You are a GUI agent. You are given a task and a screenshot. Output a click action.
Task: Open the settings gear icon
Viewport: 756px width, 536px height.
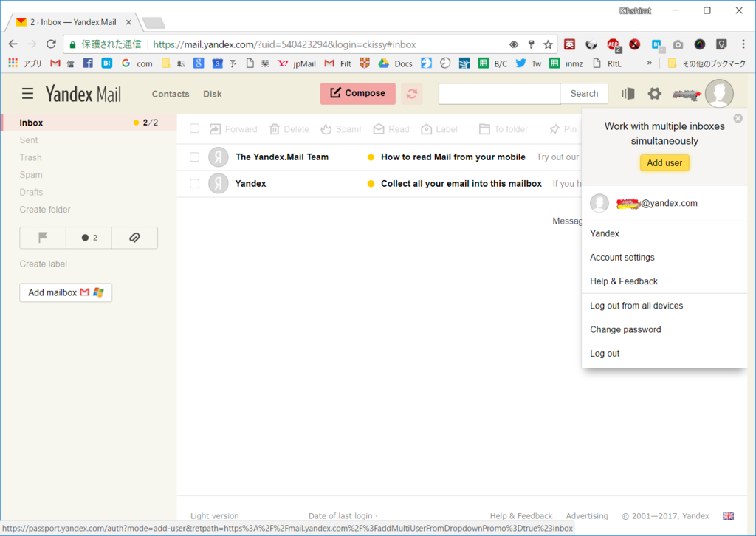point(654,94)
